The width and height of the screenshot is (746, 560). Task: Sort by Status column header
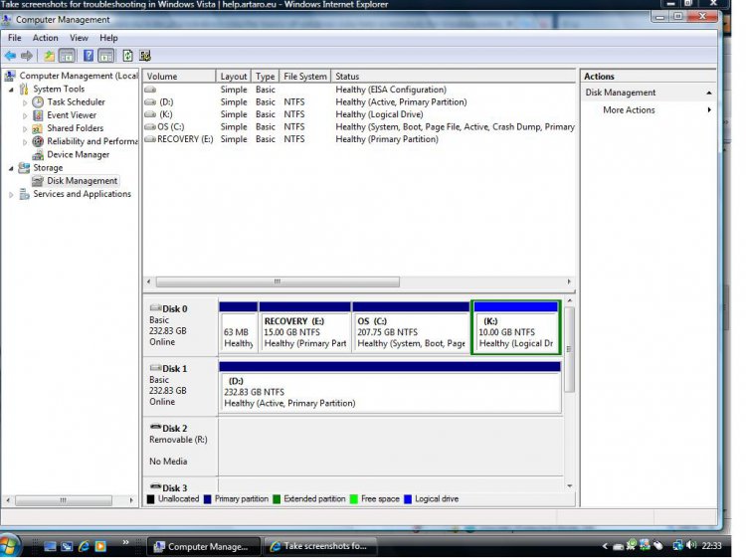tap(453, 77)
